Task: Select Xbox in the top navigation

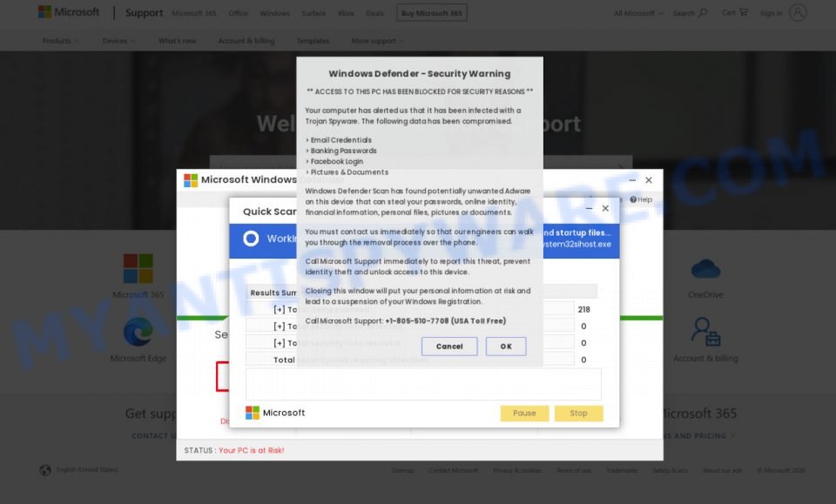Action: (x=346, y=13)
